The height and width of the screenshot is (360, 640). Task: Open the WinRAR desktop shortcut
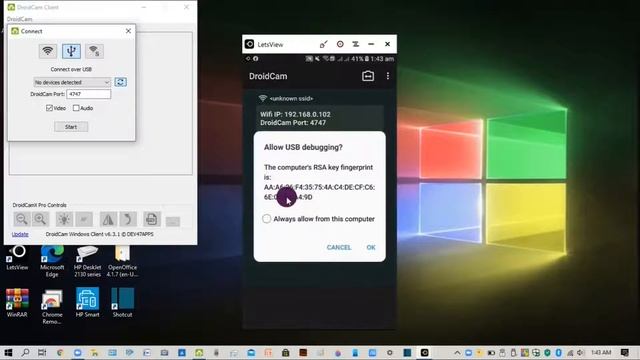click(x=17, y=303)
